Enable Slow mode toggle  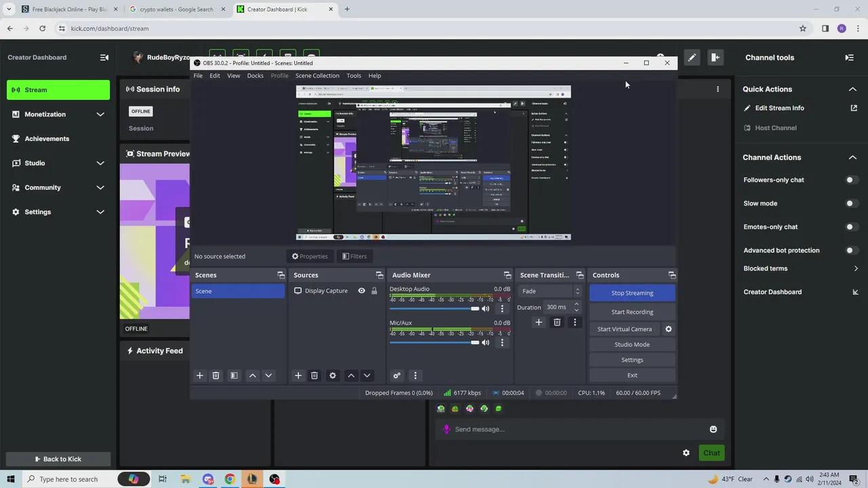click(x=851, y=203)
